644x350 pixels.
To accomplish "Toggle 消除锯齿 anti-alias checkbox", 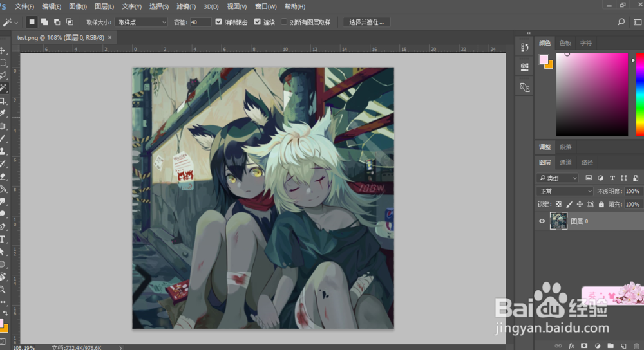I will (x=218, y=22).
